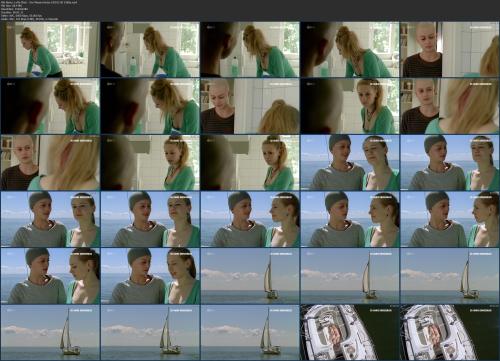Open the second thumbnail in the fifth row

(x=150, y=276)
